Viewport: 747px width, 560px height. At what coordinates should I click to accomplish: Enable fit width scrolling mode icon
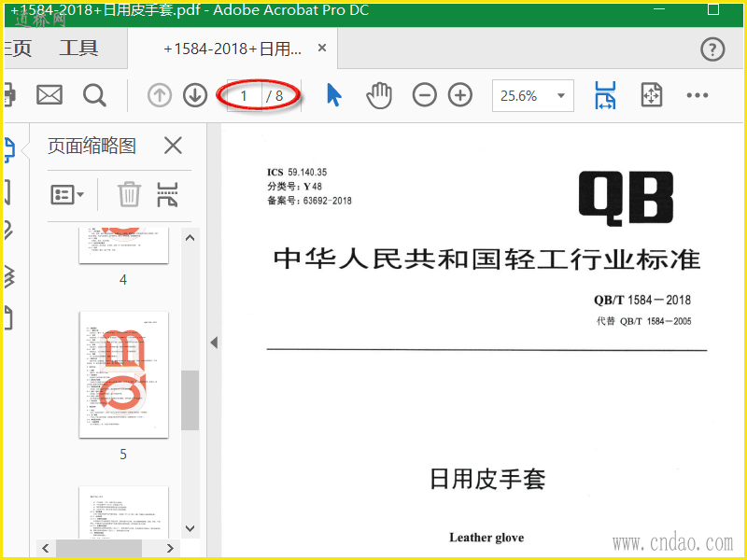(x=605, y=95)
